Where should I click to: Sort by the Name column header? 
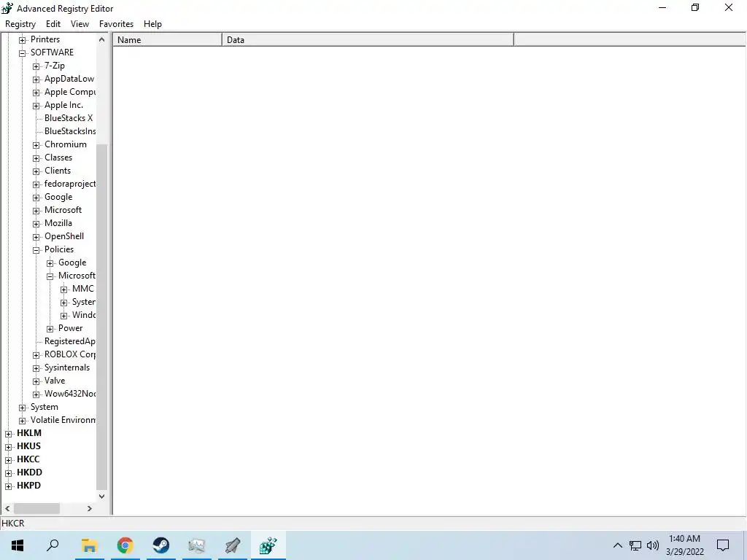(x=167, y=40)
